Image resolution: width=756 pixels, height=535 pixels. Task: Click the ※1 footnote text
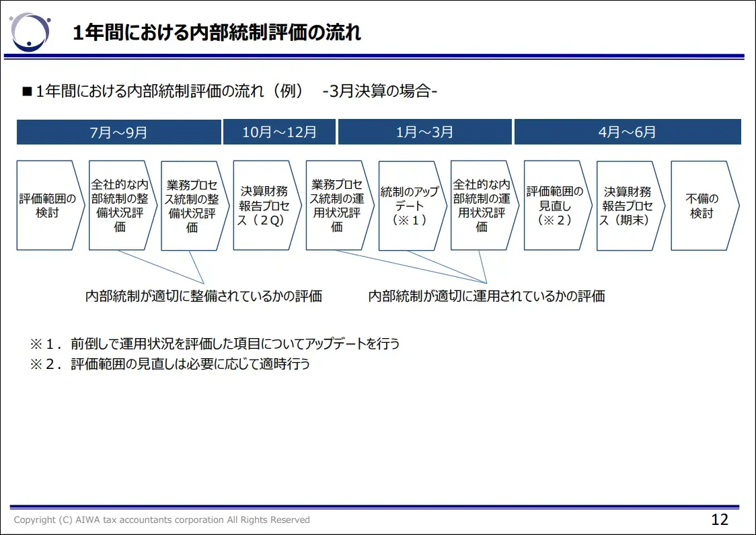(214, 343)
